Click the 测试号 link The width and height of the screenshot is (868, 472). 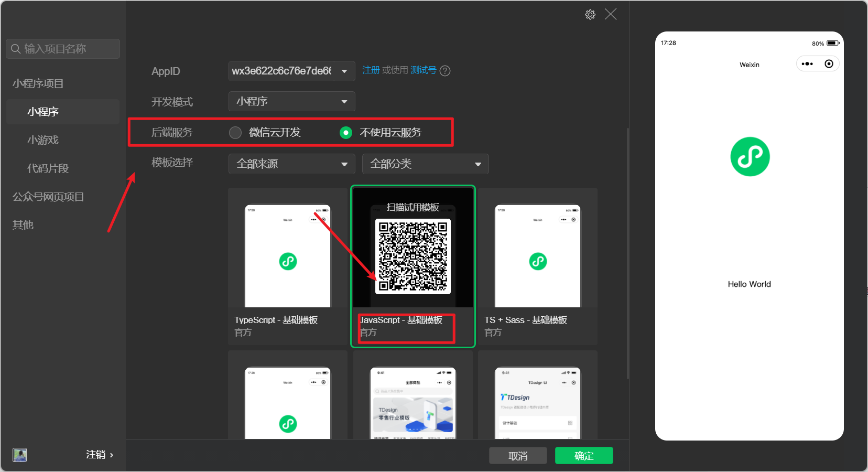pos(424,70)
